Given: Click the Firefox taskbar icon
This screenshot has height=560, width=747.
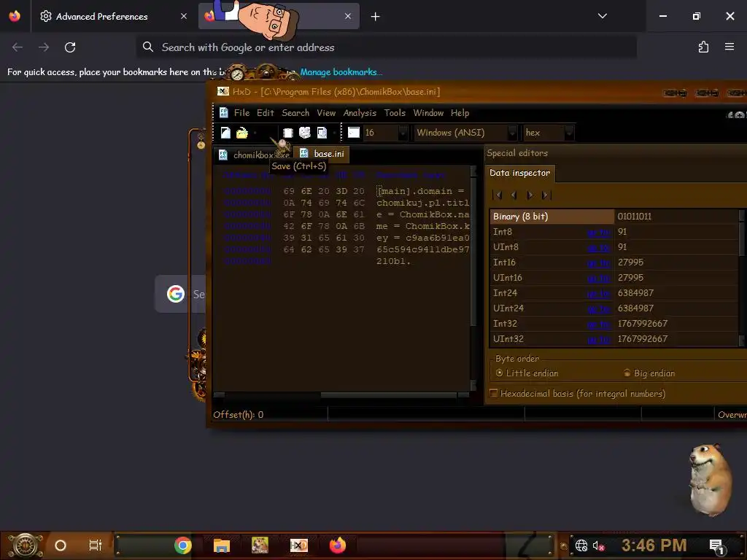Looking at the screenshot, I should coord(338,545).
